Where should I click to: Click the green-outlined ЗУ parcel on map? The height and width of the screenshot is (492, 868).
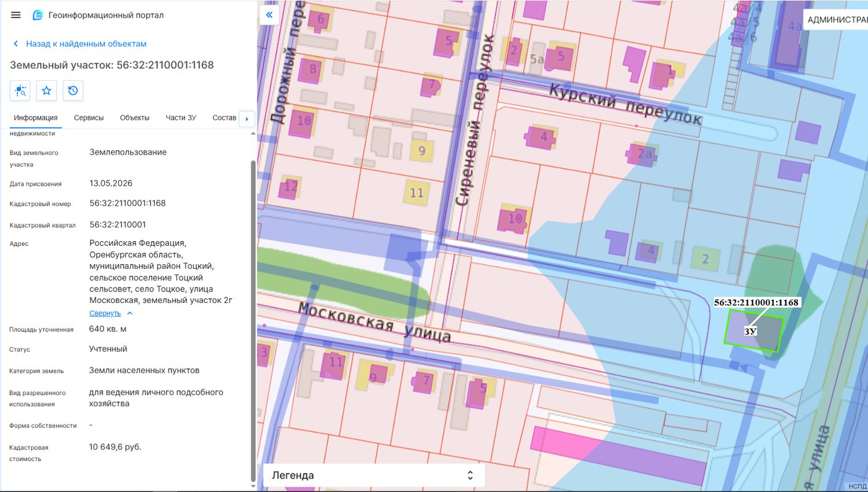pyautogui.click(x=753, y=331)
